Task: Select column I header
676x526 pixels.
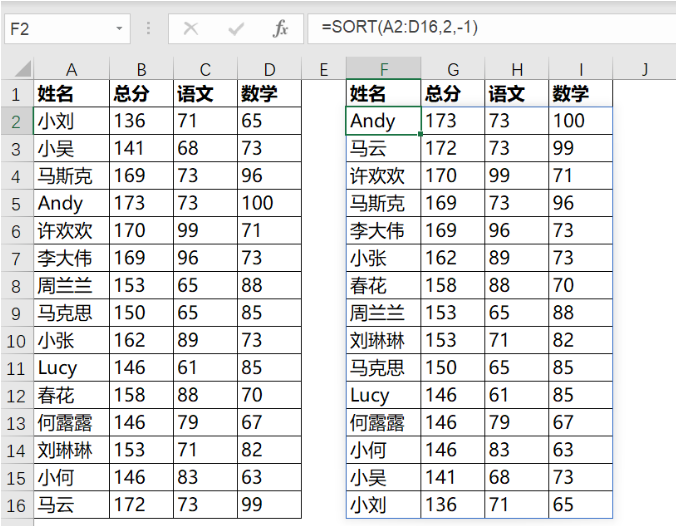Action: (580, 69)
